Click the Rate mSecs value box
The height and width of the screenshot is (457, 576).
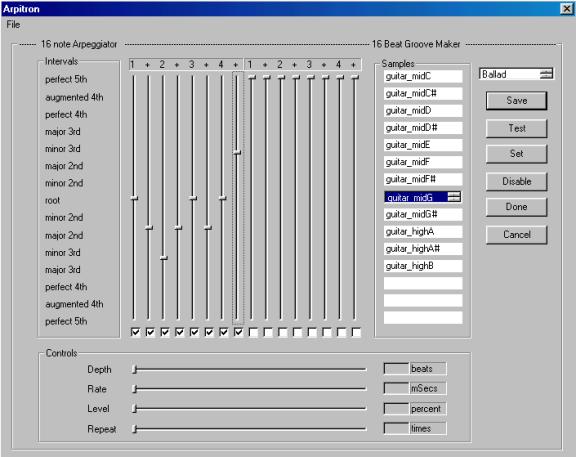[x=396, y=388]
